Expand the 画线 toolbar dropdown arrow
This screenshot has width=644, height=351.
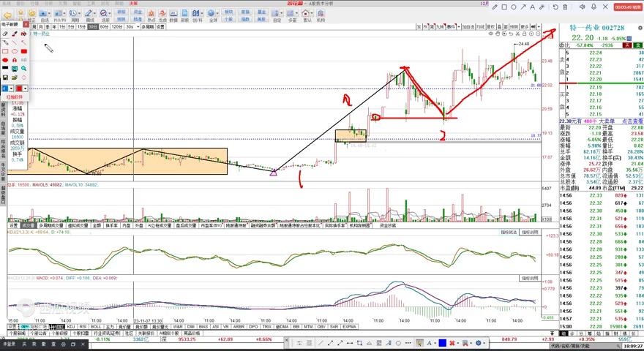point(94,14)
